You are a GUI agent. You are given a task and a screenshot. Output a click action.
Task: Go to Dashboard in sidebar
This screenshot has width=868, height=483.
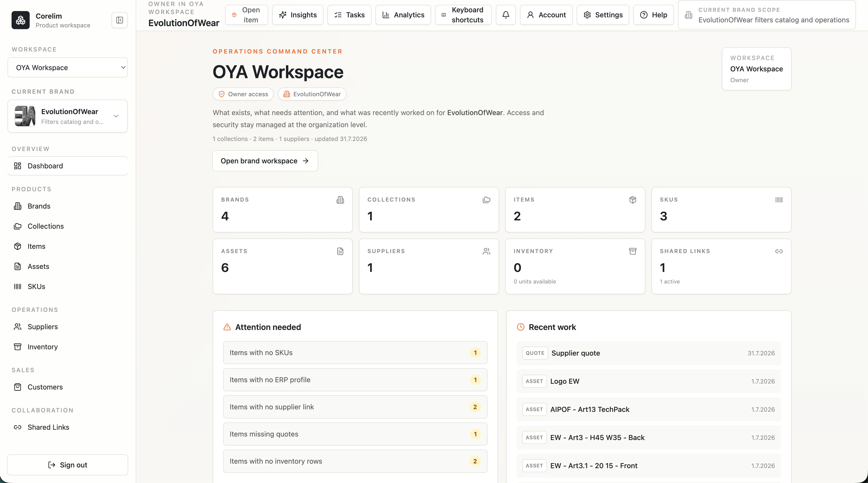(68, 166)
